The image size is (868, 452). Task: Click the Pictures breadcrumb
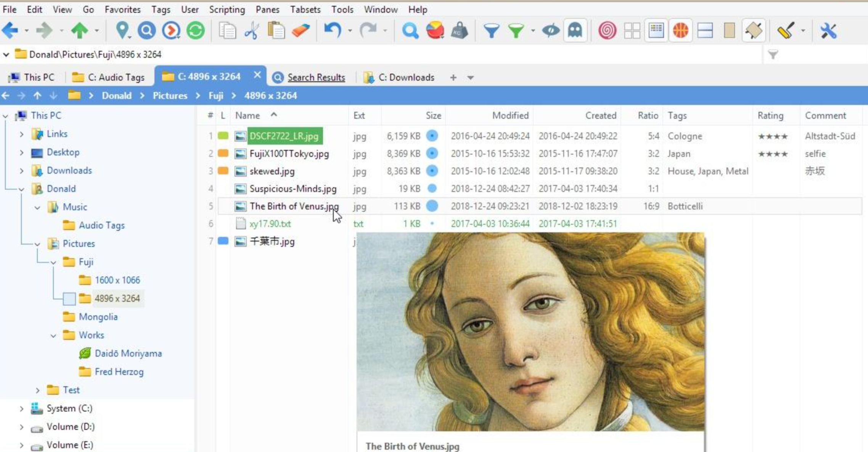point(170,96)
